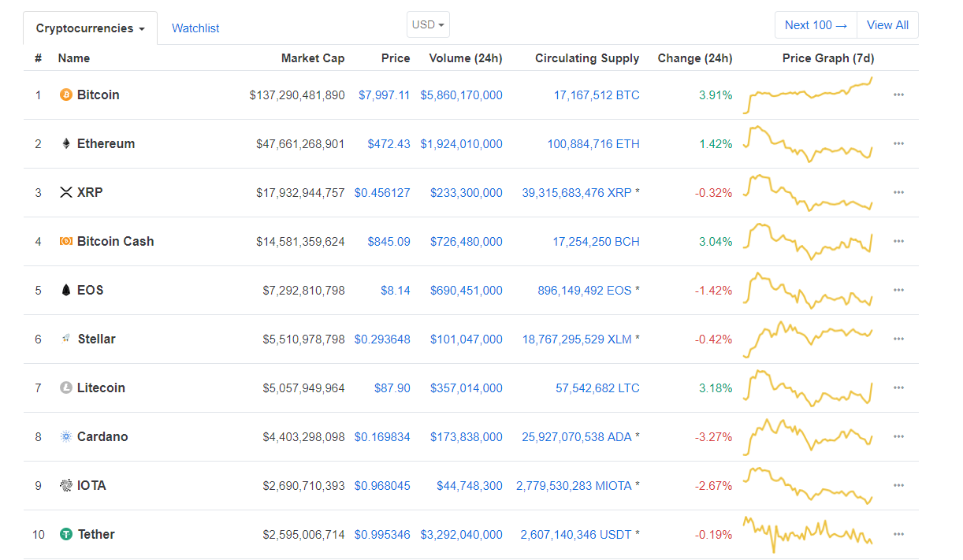Click the Tether green logo icon
This screenshot has width=963, height=560.
point(66,534)
